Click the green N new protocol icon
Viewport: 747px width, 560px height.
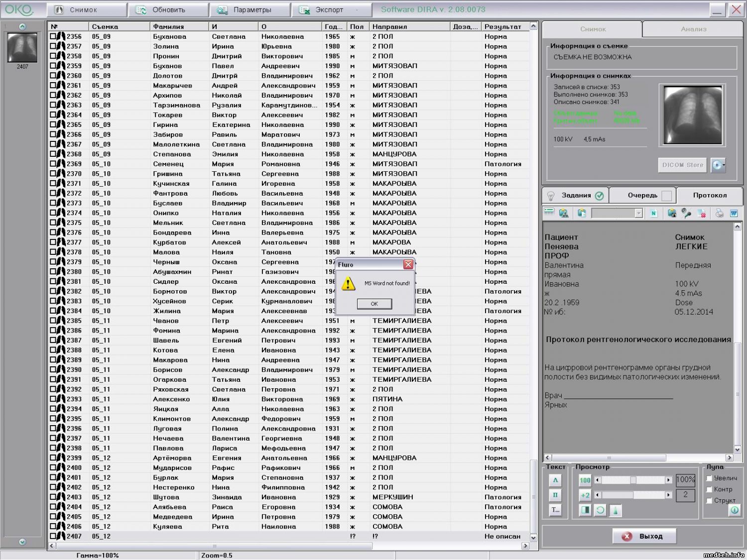653,213
